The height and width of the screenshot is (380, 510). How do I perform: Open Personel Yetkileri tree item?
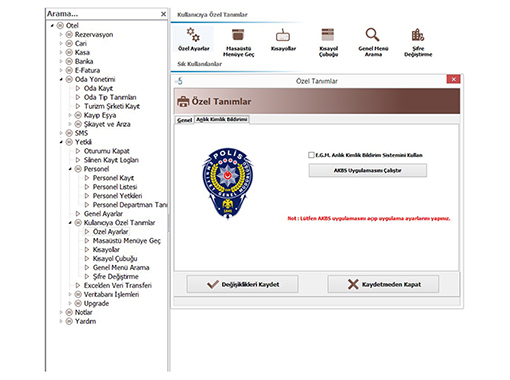pos(117,196)
